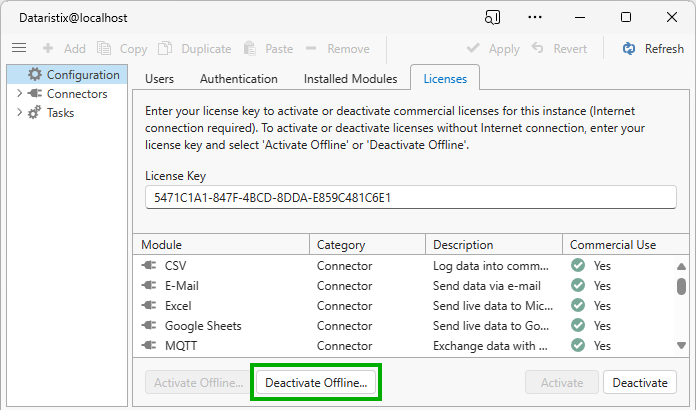Click the Configuration gear icon in tree

point(36,74)
